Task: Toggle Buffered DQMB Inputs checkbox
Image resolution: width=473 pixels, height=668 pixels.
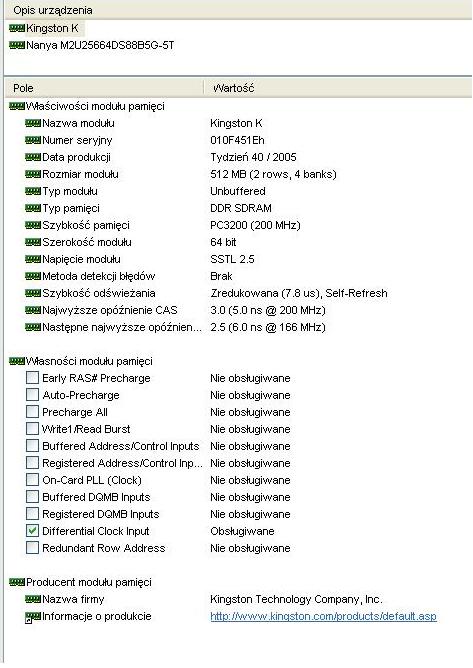Action: coord(32,497)
